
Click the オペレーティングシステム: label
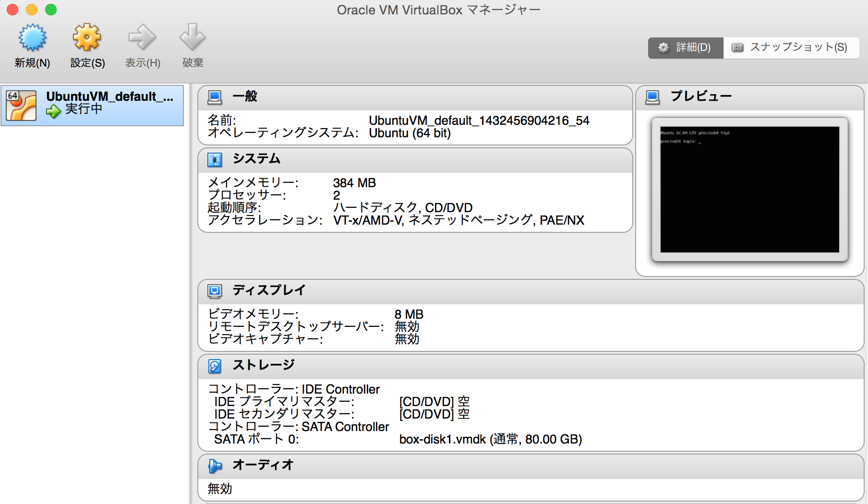283,133
